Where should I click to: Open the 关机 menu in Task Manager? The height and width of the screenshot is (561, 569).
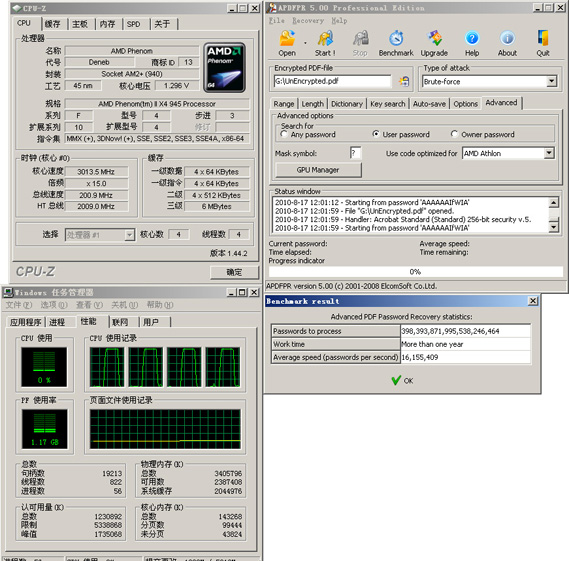click(x=124, y=305)
